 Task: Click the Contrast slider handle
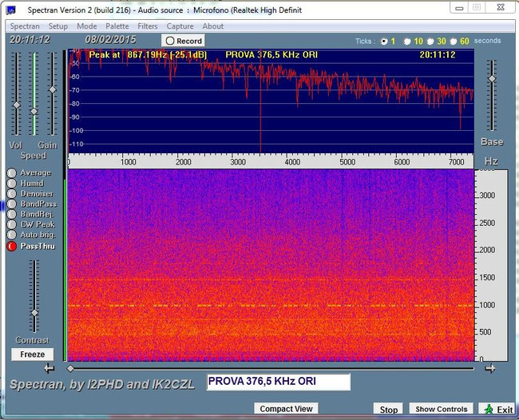(34, 313)
